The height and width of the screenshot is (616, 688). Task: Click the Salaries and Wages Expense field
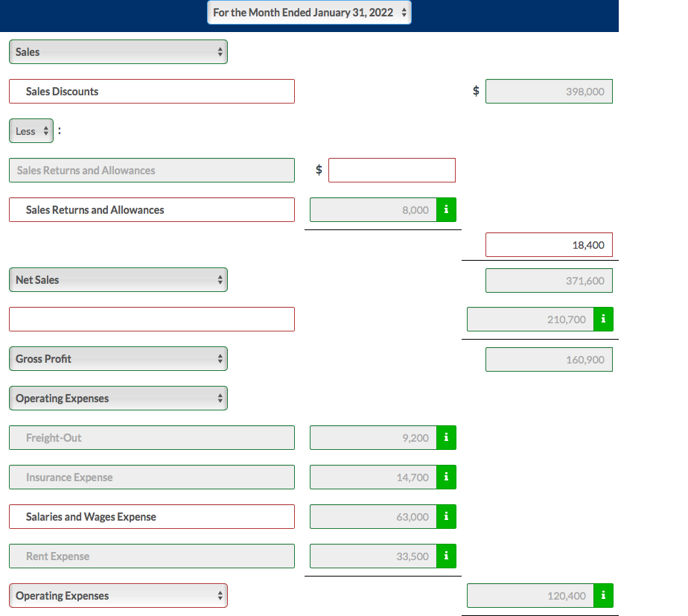coord(152,516)
